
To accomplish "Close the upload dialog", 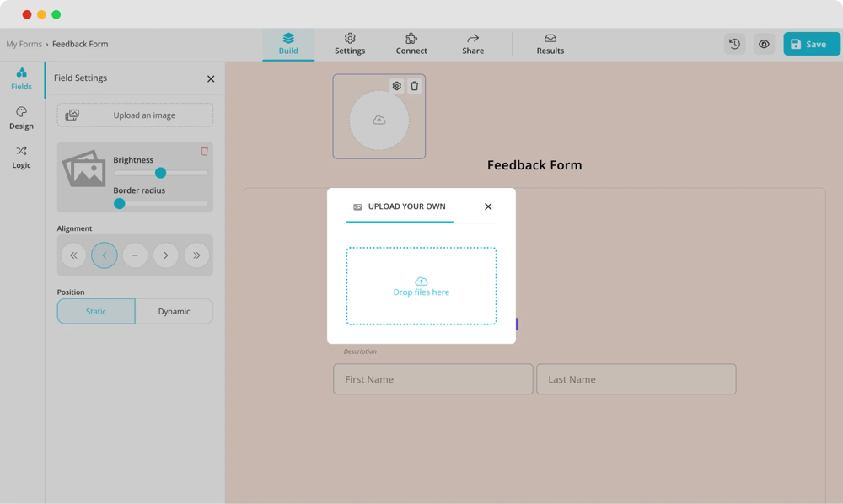I will click(x=488, y=206).
